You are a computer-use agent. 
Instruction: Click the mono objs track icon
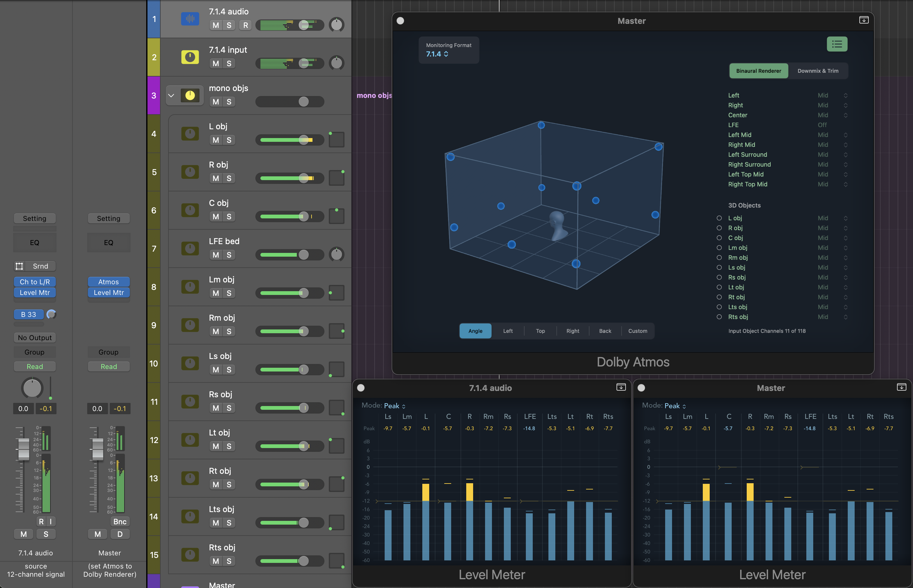(x=190, y=95)
